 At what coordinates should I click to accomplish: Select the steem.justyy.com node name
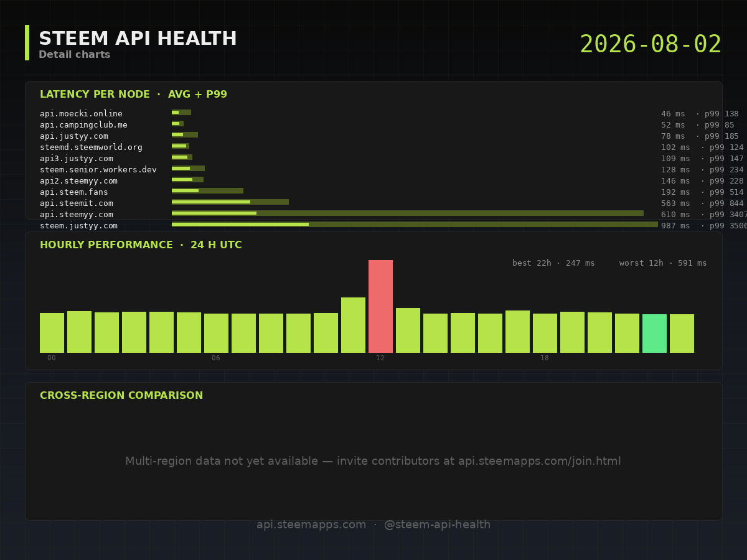(x=78, y=226)
